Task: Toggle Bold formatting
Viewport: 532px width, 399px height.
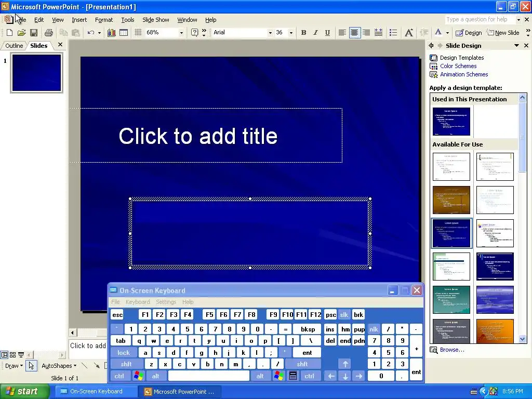Action: [x=303, y=33]
